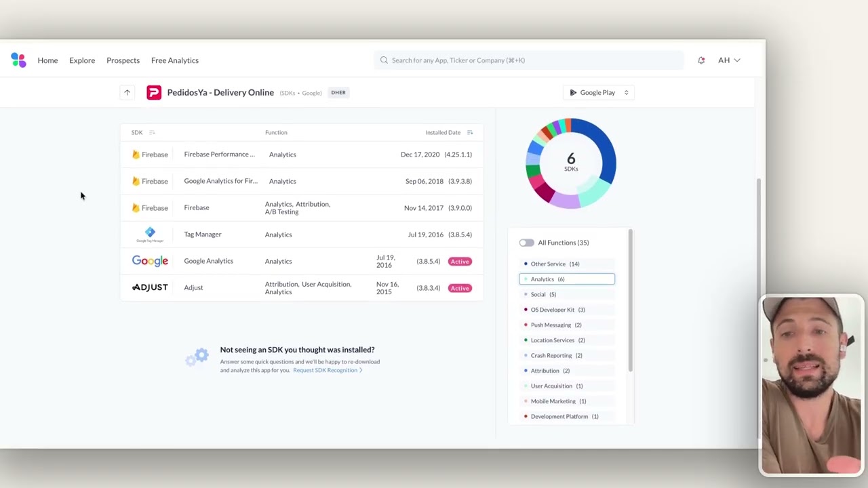The height and width of the screenshot is (488, 868).
Task: Open the AH account menu
Action: (x=729, y=60)
